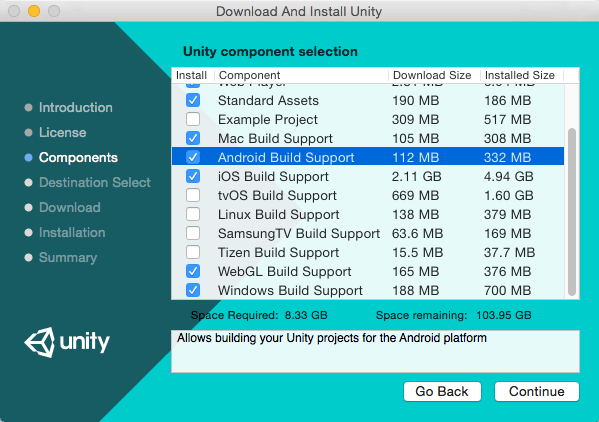The height and width of the screenshot is (422, 599).
Task: Select the Windows Build Support label
Action: (290, 291)
